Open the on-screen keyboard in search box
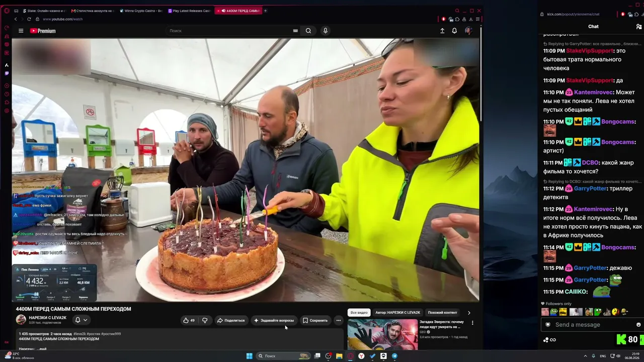 point(295,31)
